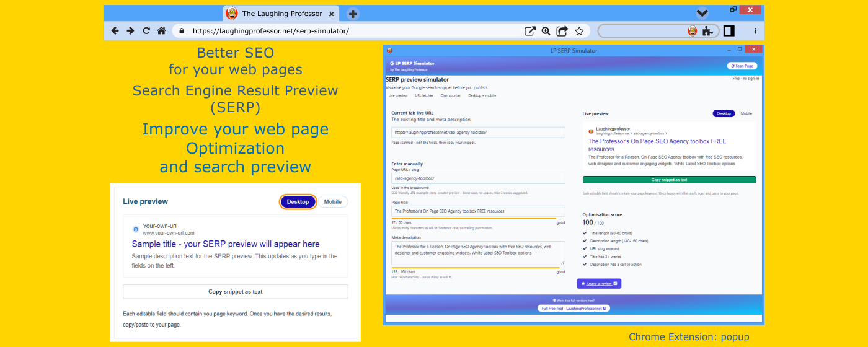The height and width of the screenshot is (347, 868).
Task: Click the share icon in the address bar
Action: [562, 30]
